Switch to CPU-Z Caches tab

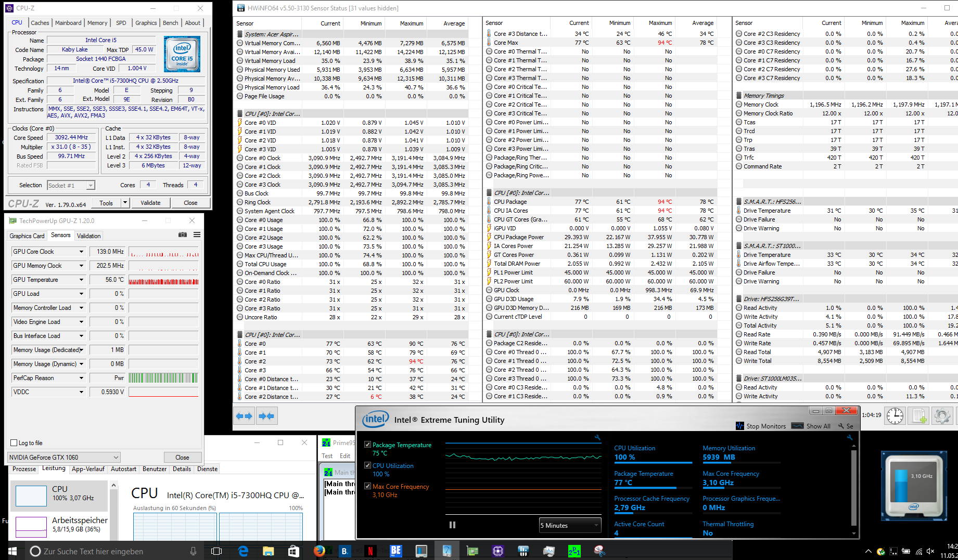40,23
